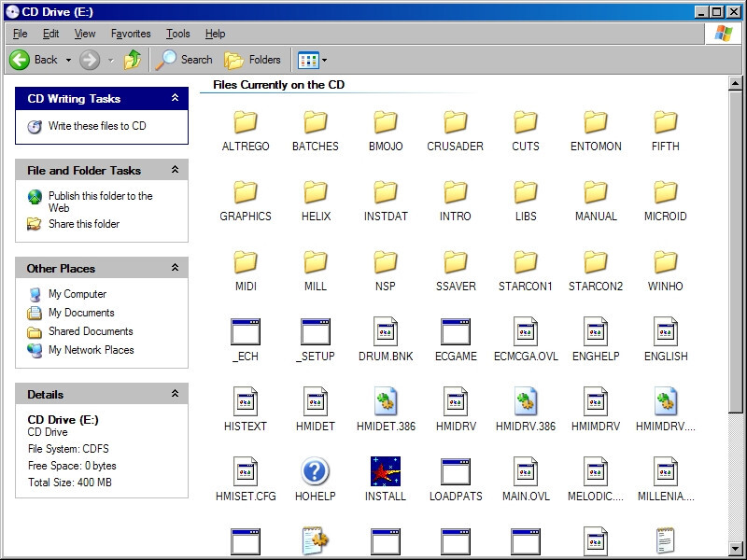Image resolution: width=747 pixels, height=560 pixels.
Task: Click the scrollbar down arrow
Action: pos(735,548)
